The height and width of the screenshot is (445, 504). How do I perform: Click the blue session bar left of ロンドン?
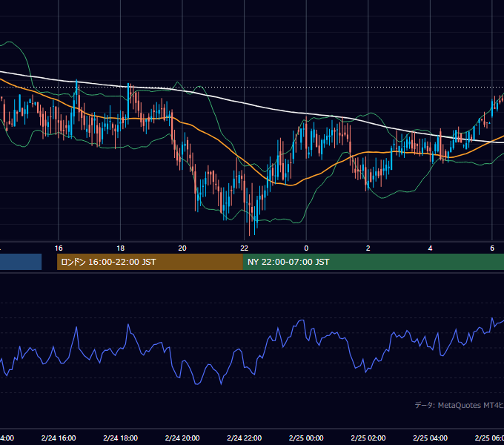coord(21,262)
